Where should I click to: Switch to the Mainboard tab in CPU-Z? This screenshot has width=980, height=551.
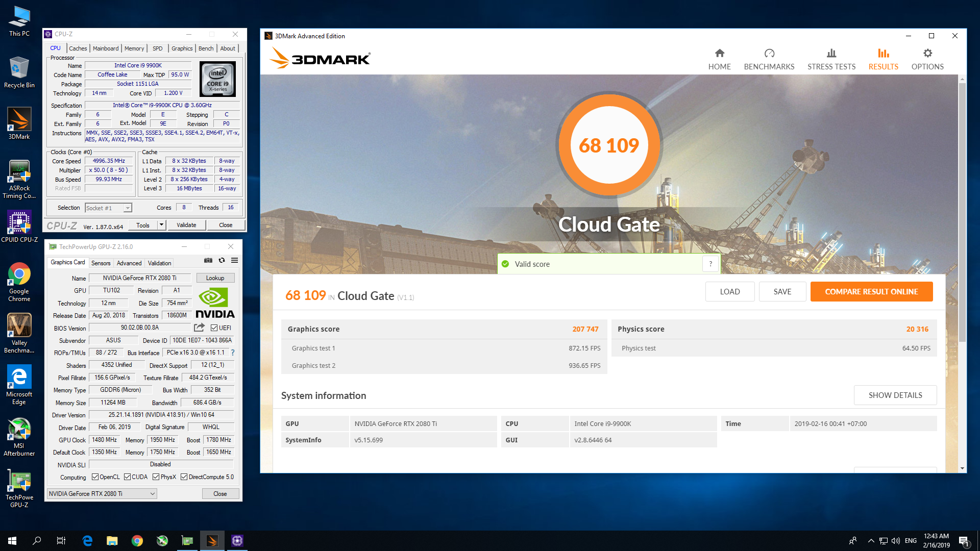click(106, 48)
